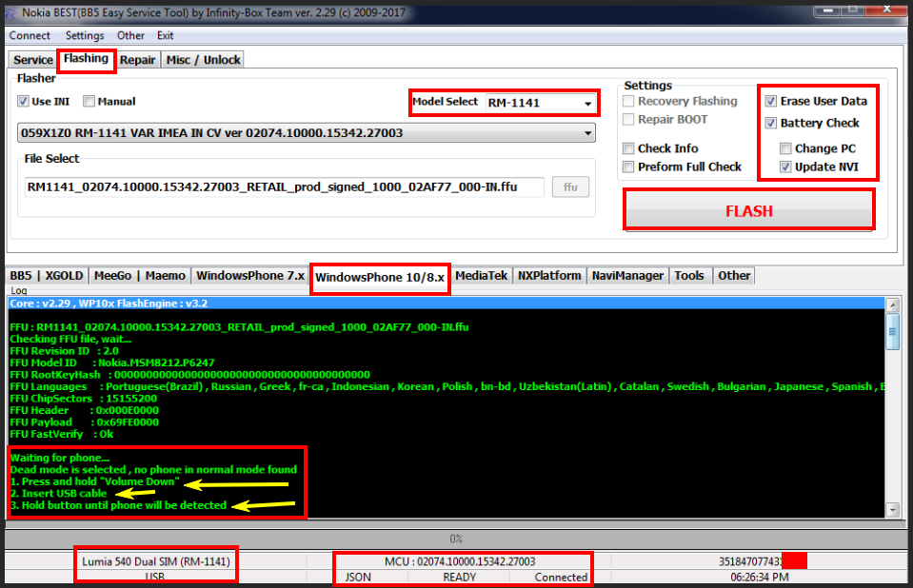Viewport: 913px width, 588px height.
Task: Enable the Check Info checkbox
Action: coord(628,148)
